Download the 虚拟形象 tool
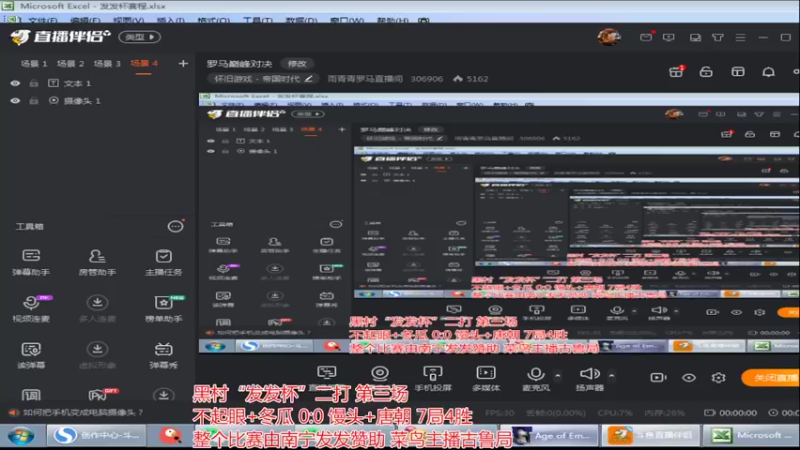The height and width of the screenshot is (450, 800). pyautogui.click(x=97, y=355)
